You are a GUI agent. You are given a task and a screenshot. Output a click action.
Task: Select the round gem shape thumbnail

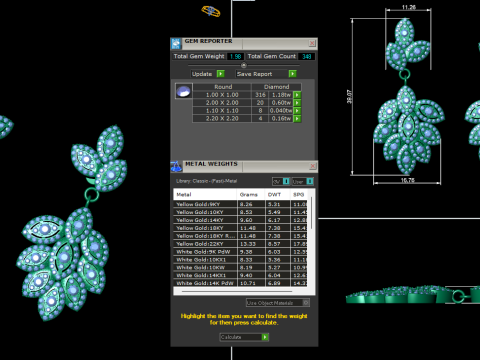pos(184,91)
